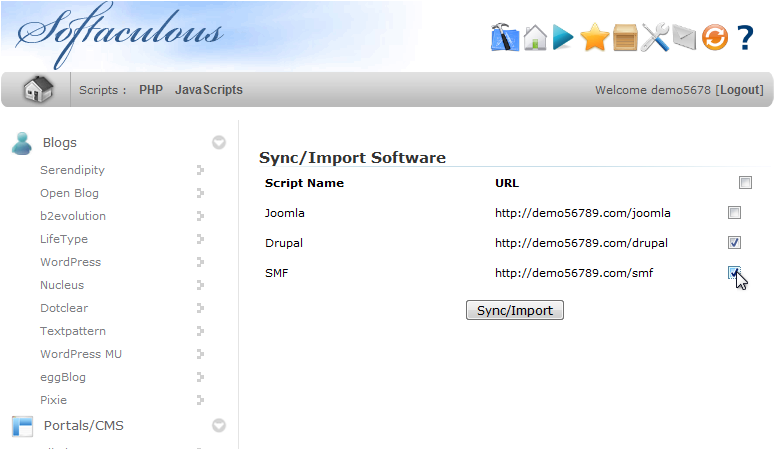Uncheck the SMF row checkbox
Viewport: 776px width, 450px height.
[734, 273]
